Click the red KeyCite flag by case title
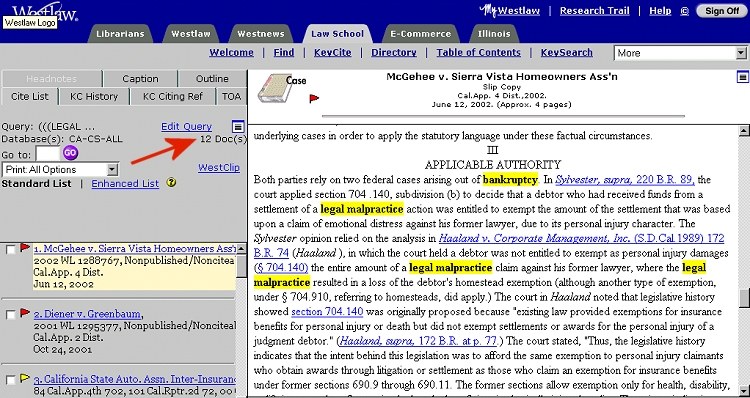Viewport: 750px width, 398px height. click(314, 99)
